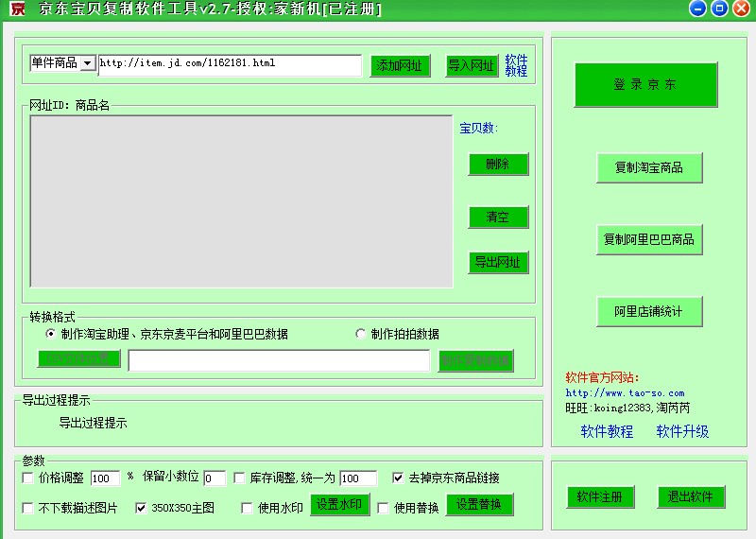Click the gray product list area

coord(242,201)
